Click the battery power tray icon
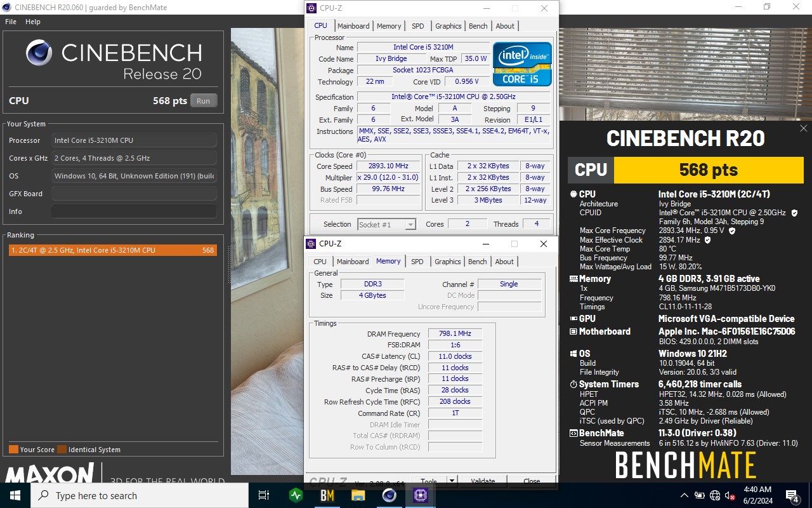The width and height of the screenshot is (812, 508). coord(700,495)
